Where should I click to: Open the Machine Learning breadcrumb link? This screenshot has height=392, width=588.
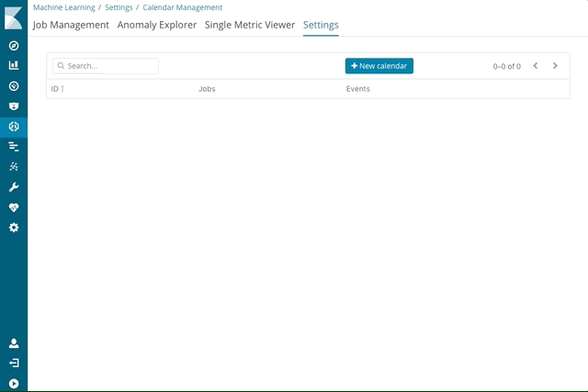64,7
